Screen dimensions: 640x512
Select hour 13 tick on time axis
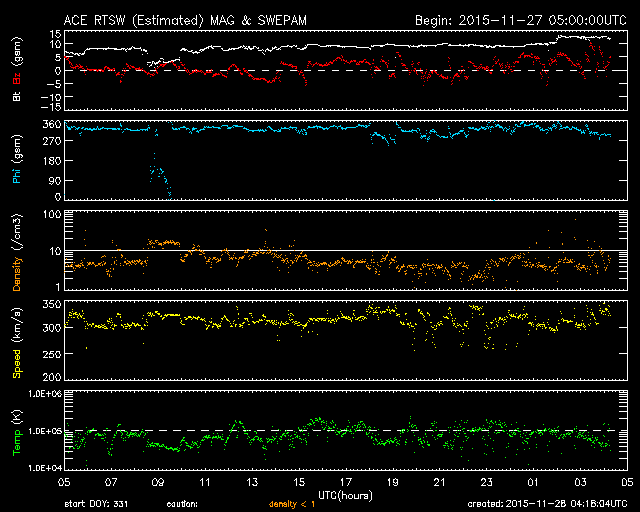[x=253, y=483]
